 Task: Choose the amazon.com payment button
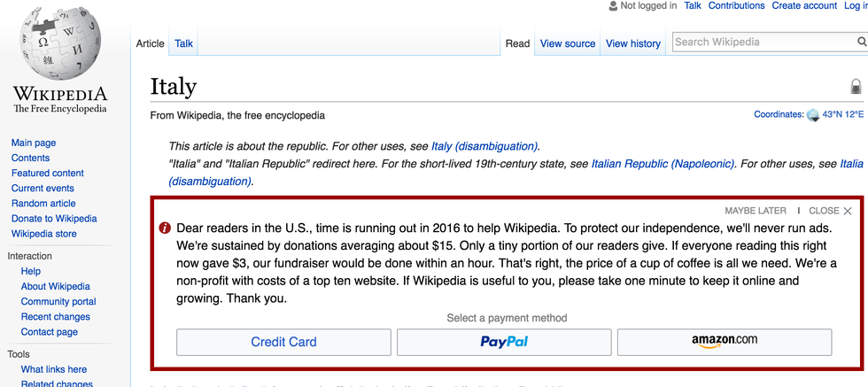point(724,342)
